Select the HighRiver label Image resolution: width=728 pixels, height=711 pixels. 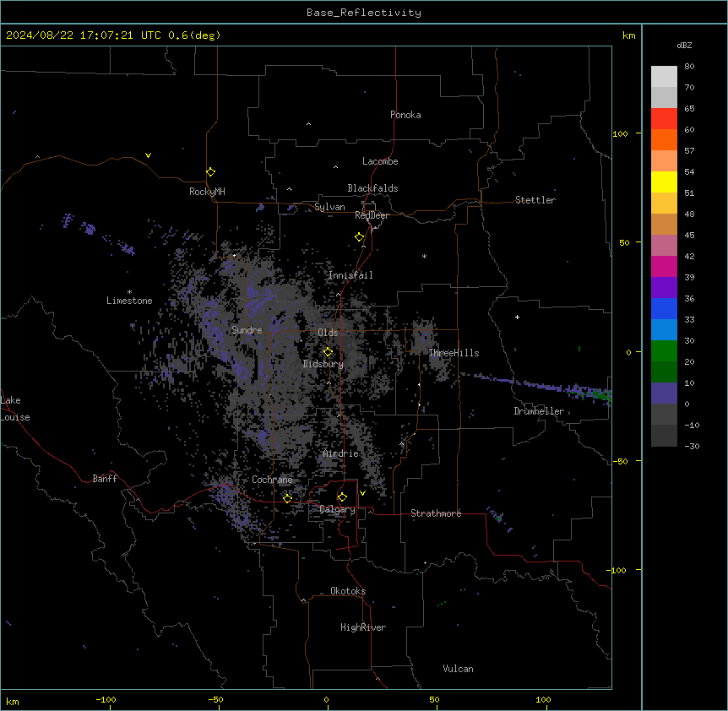coord(363,627)
